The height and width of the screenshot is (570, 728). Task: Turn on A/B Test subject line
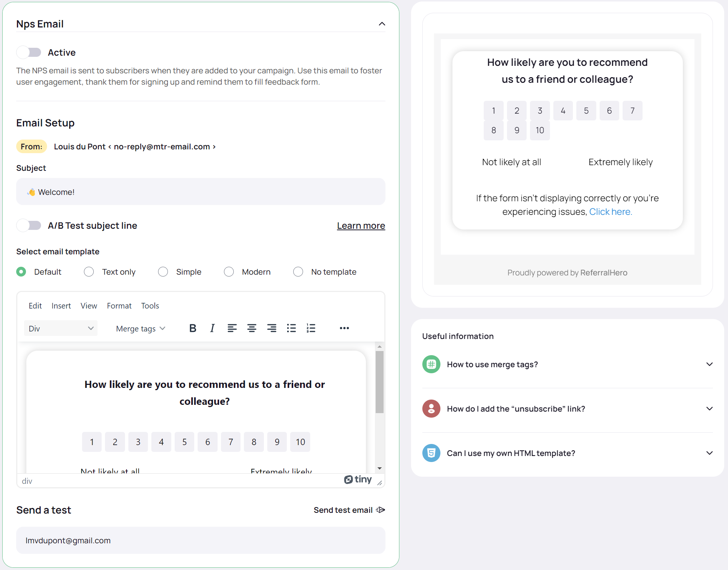click(29, 225)
